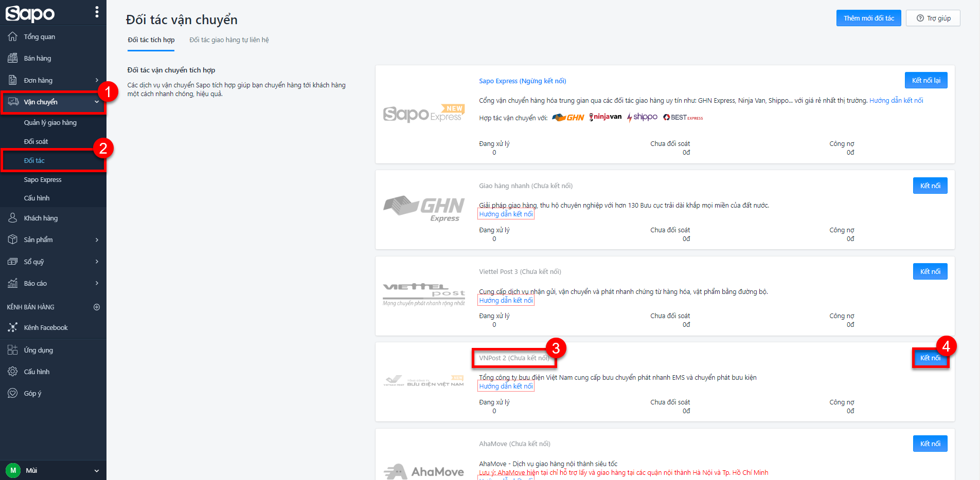Click the Góp ý heart chat icon
The width and height of the screenshot is (980, 480).
(x=13, y=393)
